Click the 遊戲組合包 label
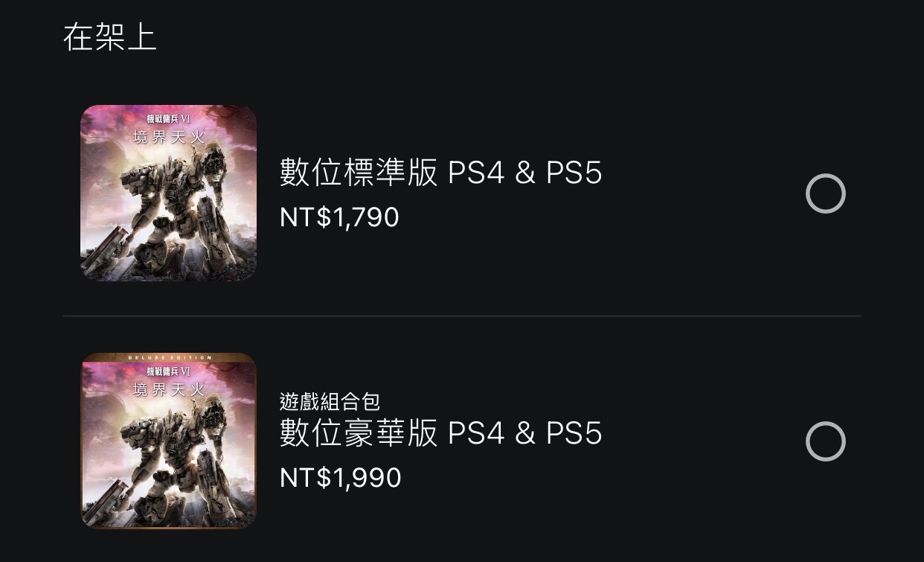924x562 pixels. tap(330, 402)
